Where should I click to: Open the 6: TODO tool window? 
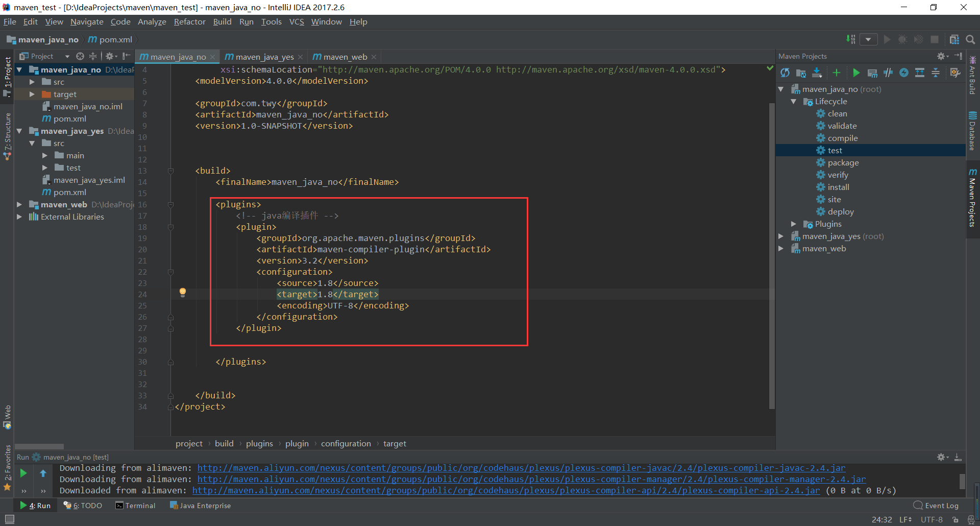[x=83, y=506]
